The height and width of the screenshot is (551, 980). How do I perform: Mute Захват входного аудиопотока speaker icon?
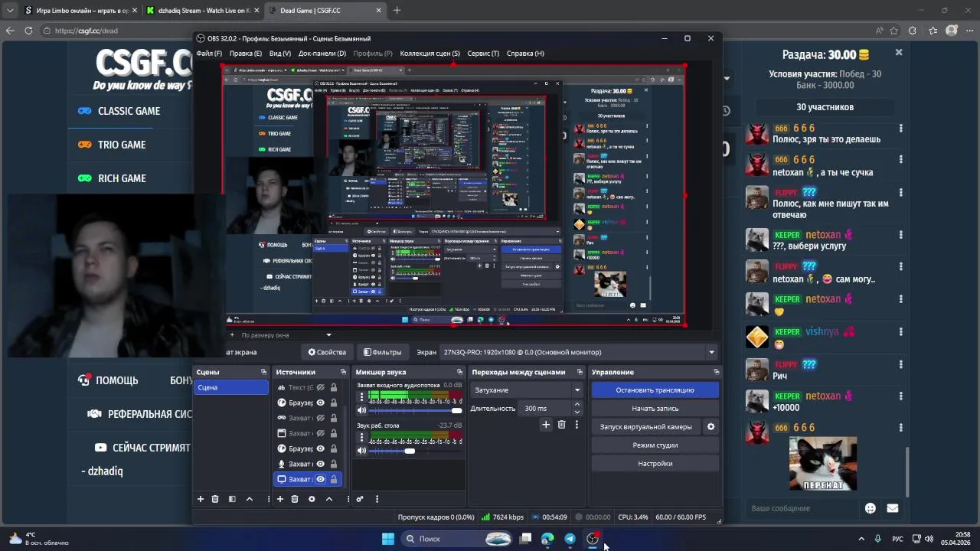coord(362,411)
